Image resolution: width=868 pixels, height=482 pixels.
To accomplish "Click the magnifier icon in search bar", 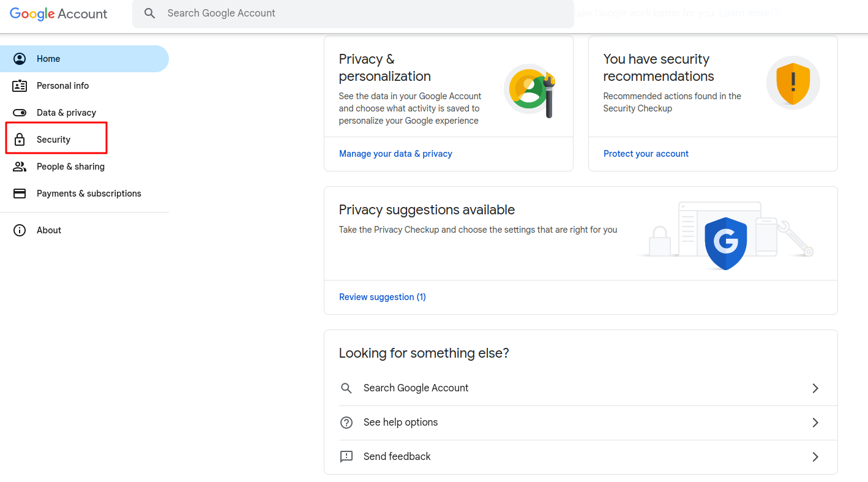I will tap(150, 13).
